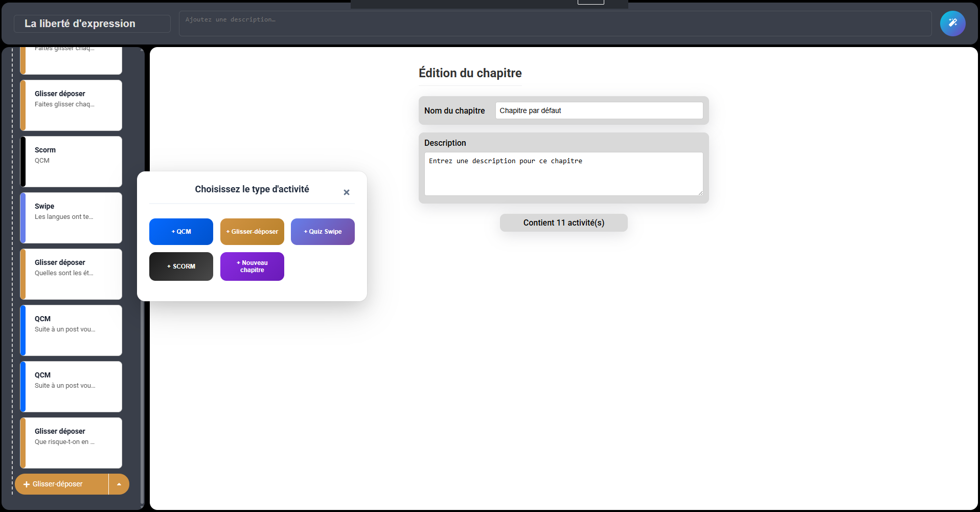Viewport: 980px width, 512px height.
Task: Click the magic wand icon button
Action: coord(952,24)
